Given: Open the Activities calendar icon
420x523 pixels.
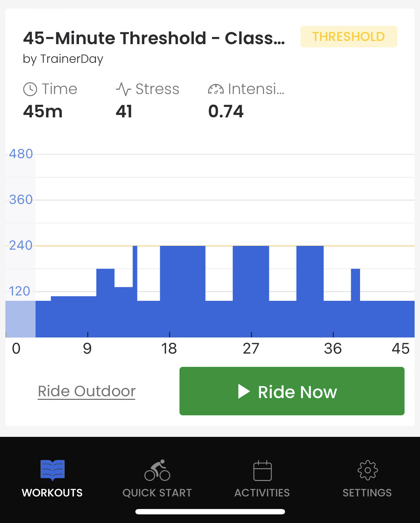Looking at the screenshot, I should tap(262, 470).
